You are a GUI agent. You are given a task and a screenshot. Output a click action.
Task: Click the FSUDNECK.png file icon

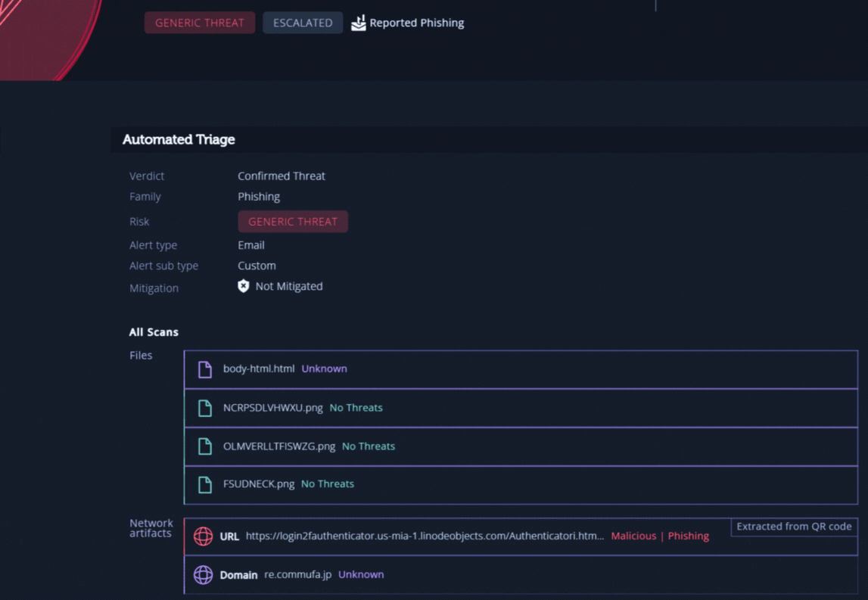(204, 484)
